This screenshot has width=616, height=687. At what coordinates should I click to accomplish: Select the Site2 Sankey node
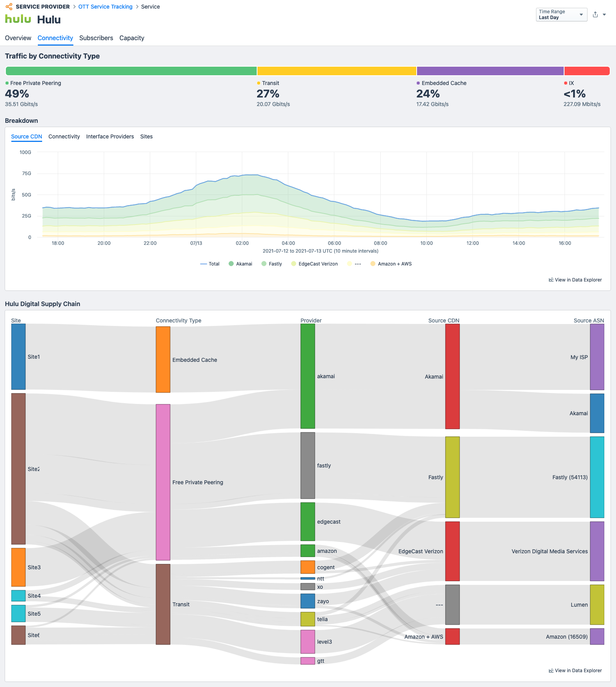[18, 469]
